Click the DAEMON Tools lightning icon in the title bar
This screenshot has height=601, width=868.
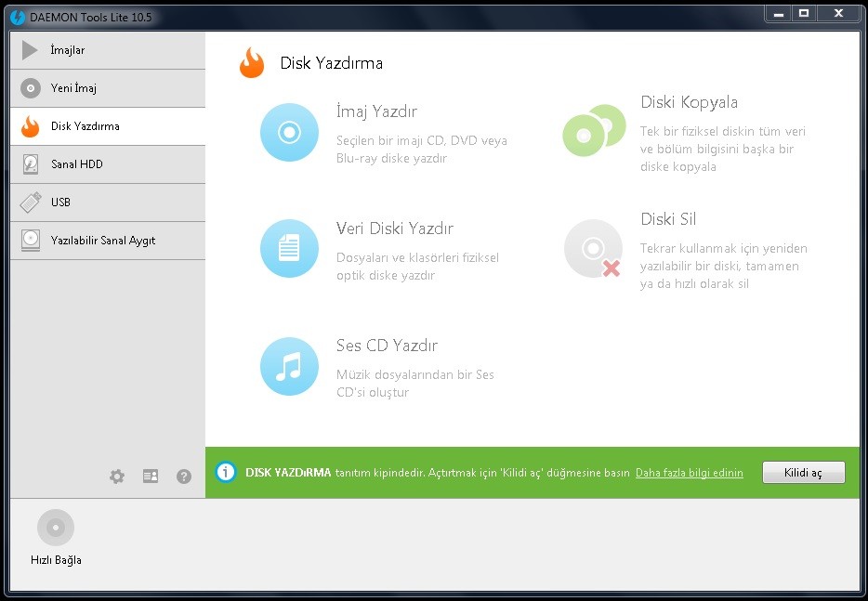(18, 17)
